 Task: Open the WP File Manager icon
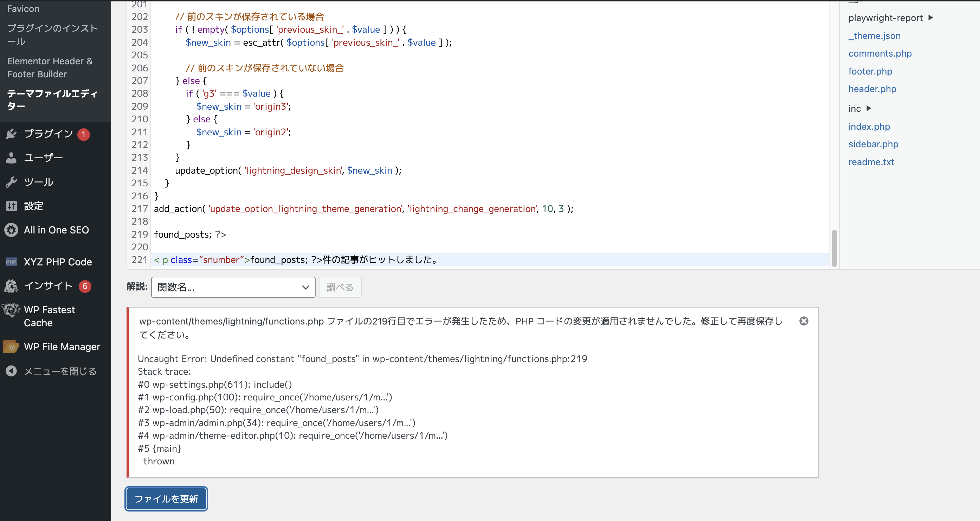coord(11,347)
